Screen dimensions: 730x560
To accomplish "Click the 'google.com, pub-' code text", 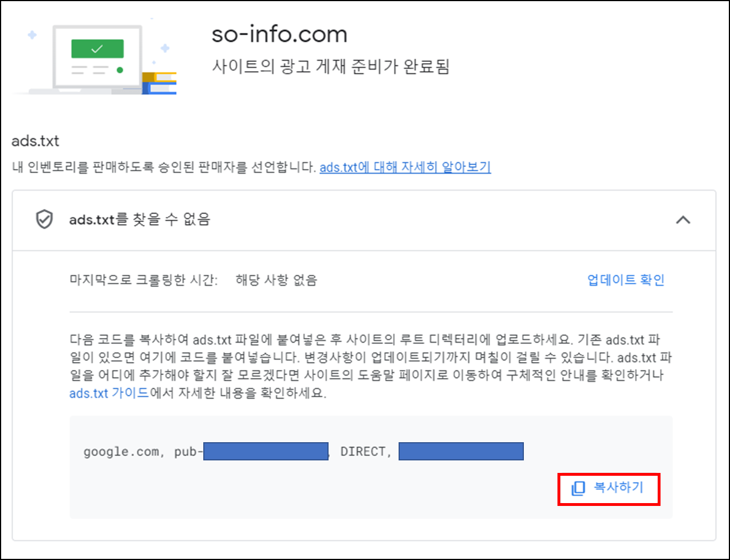I will coord(143,452).
